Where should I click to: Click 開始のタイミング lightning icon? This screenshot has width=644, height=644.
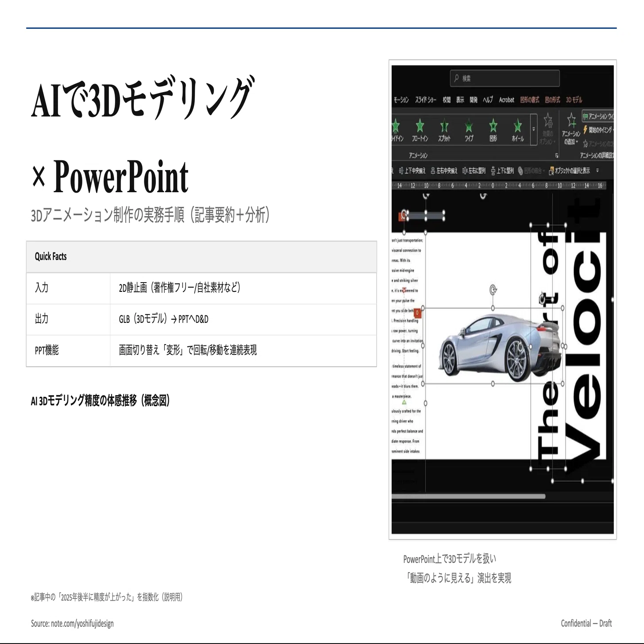coord(586,129)
